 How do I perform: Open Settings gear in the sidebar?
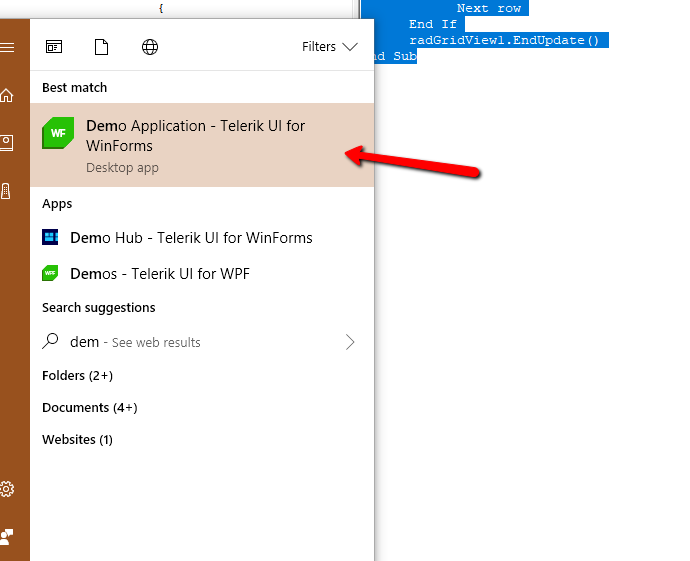pos(7,489)
